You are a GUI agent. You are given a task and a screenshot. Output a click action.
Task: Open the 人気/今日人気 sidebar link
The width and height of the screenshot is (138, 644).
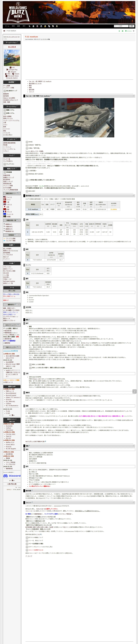[x=12, y=484]
